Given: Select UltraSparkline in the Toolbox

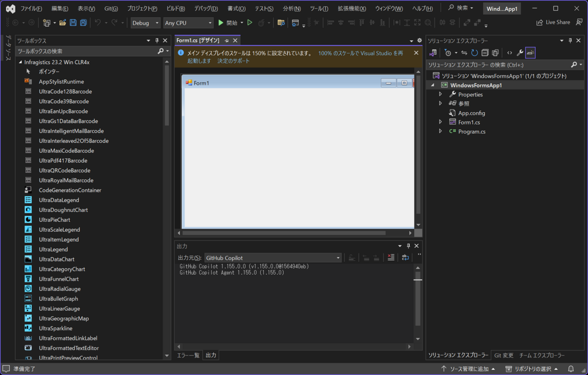Looking at the screenshot, I should click(55, 328).
